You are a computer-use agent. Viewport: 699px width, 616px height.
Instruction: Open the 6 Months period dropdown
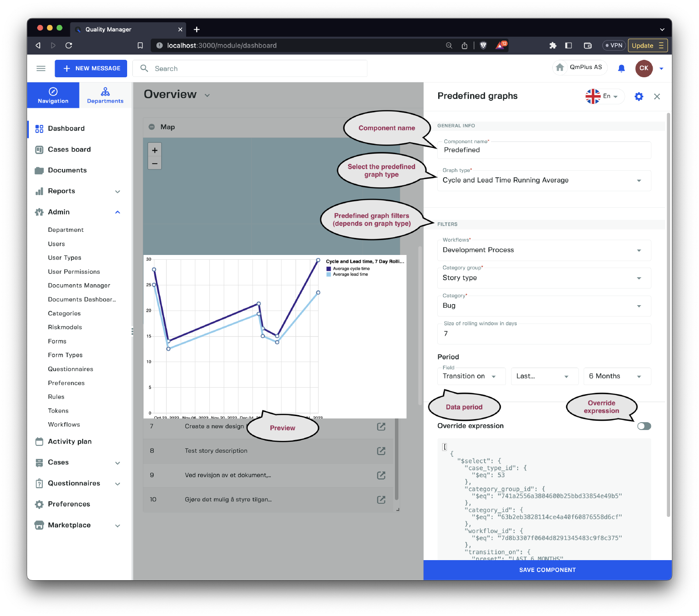(x=617, y=376)
